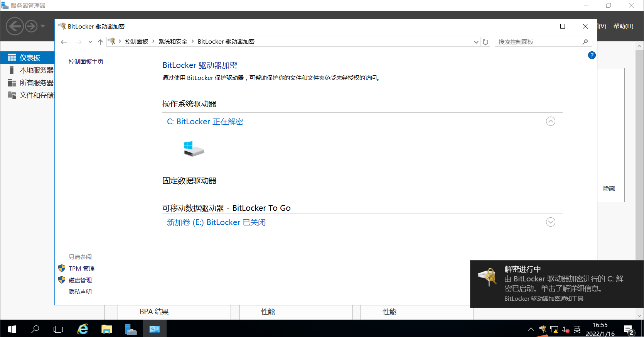Refresh the BitLocker control panel page
The width and height of the screenshot is (644, 337).
click(x=486, y=42)
